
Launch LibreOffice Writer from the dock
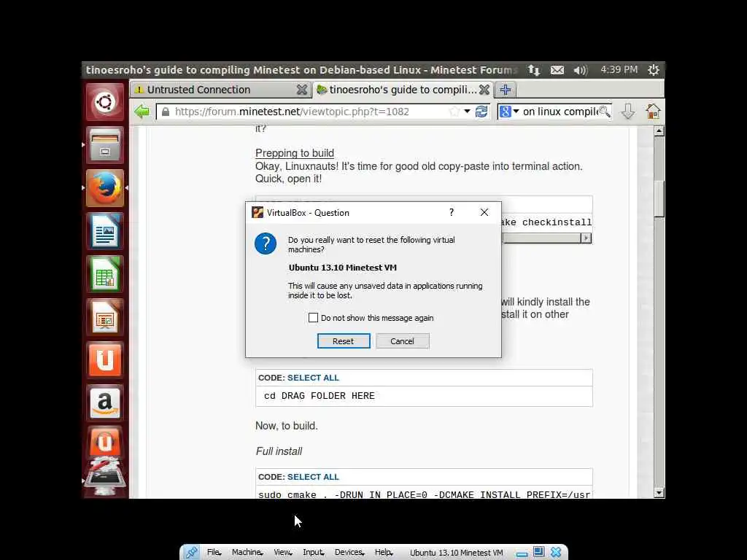(105, 231)
